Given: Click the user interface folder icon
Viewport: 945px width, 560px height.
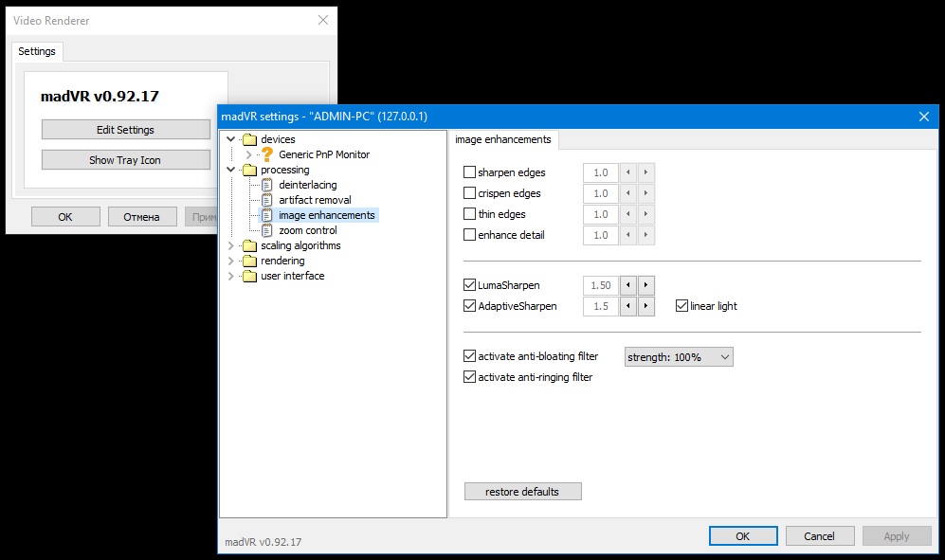Looking at the screenshot, I should tap(249, 276).
